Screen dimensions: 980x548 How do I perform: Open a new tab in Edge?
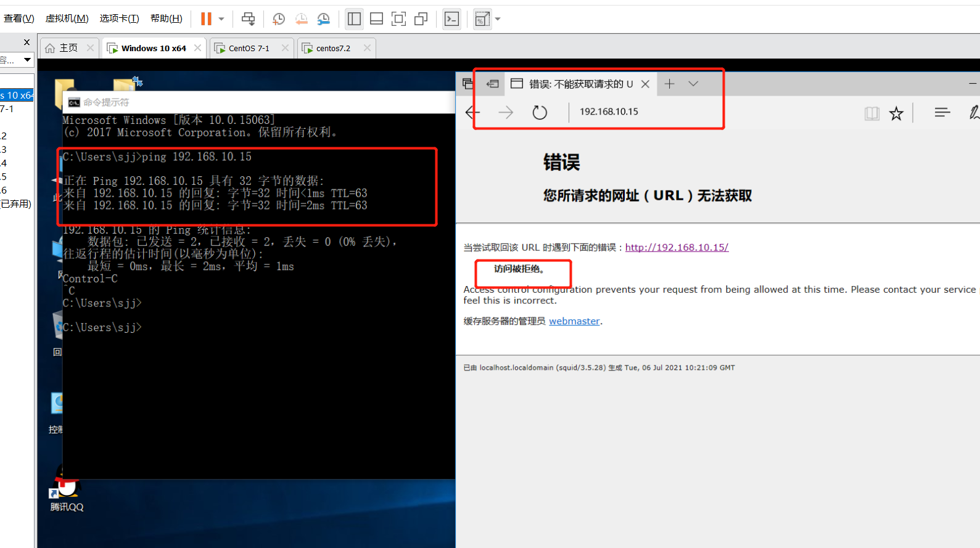670,84
